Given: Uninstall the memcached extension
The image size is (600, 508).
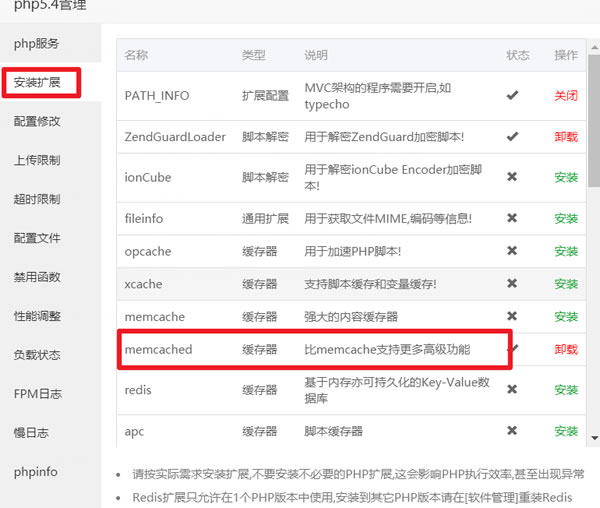Looking at the screenshot, I should tap(565, 349).
